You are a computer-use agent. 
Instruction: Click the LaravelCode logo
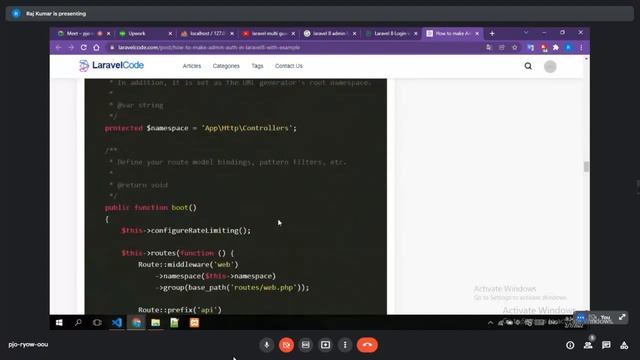111,65
